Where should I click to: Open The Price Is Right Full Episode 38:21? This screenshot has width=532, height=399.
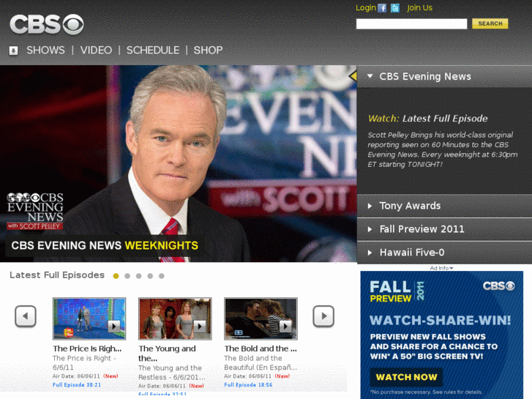pos(77,385)
